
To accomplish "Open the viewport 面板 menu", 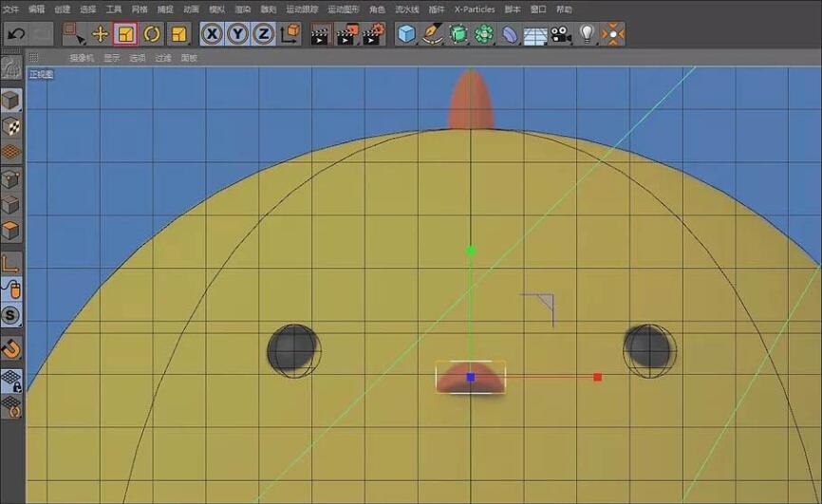I will click(x=189, y=58).
